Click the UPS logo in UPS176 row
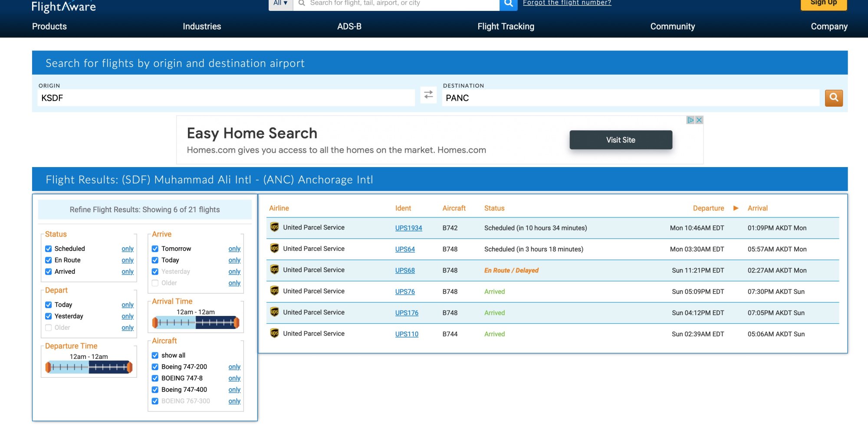 (x=274, y=312)
